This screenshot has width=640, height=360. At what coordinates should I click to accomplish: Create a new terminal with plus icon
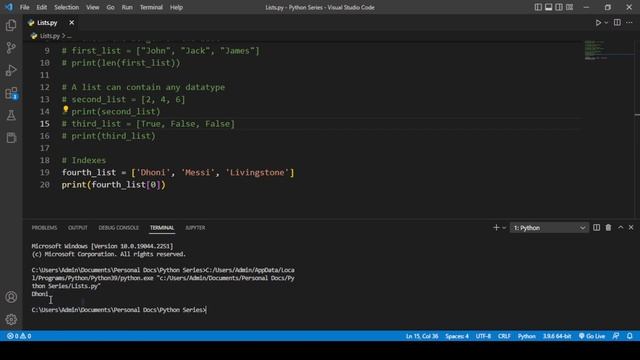[x=496, y=228]
